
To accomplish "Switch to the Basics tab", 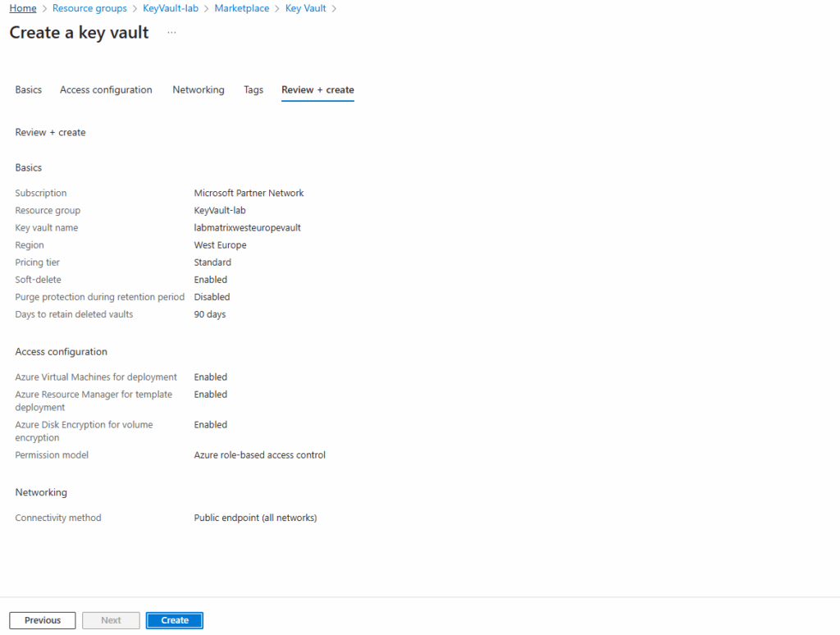I will 29,89.
